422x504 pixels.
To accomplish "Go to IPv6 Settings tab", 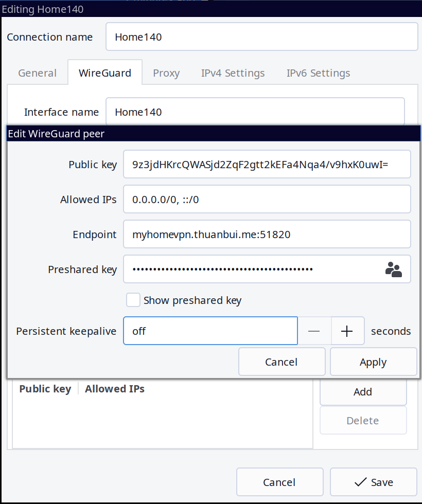I will tap(318, 73).
